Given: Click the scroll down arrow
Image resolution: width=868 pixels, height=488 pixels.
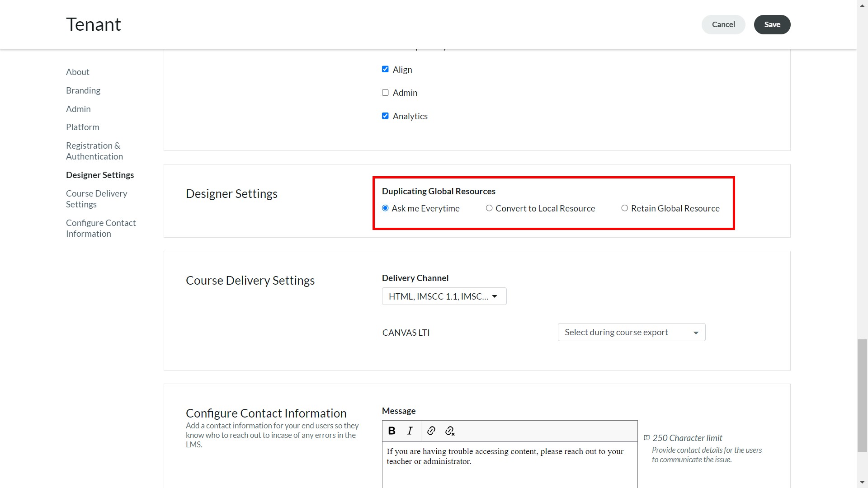Looking at the screenshot, I should tap(862, 483).
